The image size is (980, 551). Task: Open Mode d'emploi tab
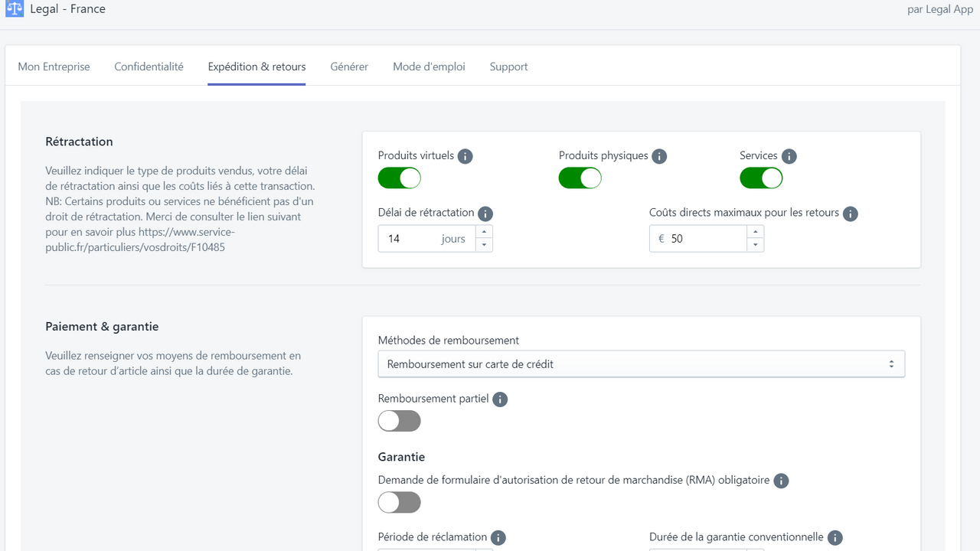pos(430,67)
